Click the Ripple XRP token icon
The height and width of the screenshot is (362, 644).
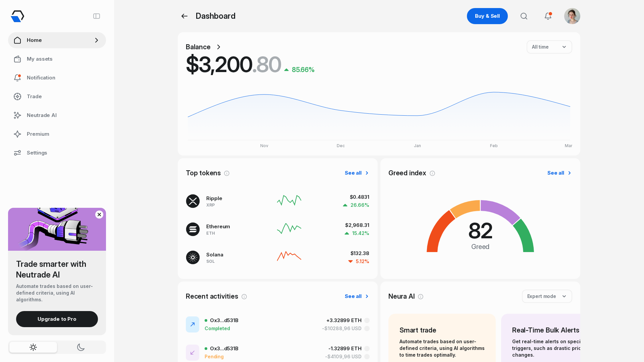pos(193,201)
